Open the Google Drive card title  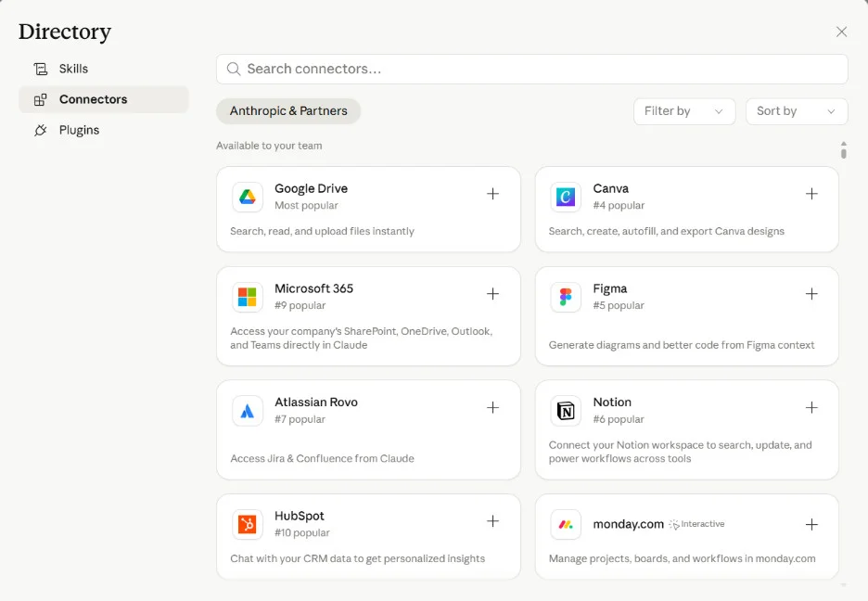click(311, 188)
